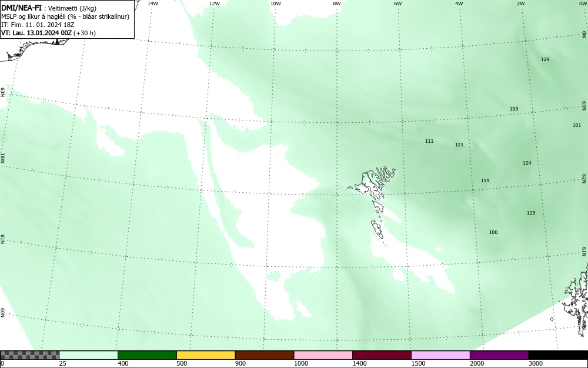Click the purple 2000–3000 legend swatch
This screenshot has height=368, width=588.
coord(499,355)
